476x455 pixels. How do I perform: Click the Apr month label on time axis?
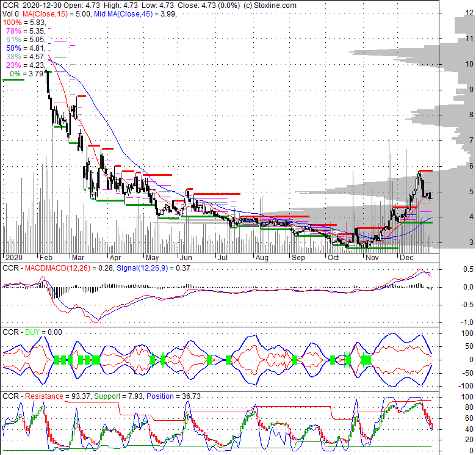click(115, 258)
